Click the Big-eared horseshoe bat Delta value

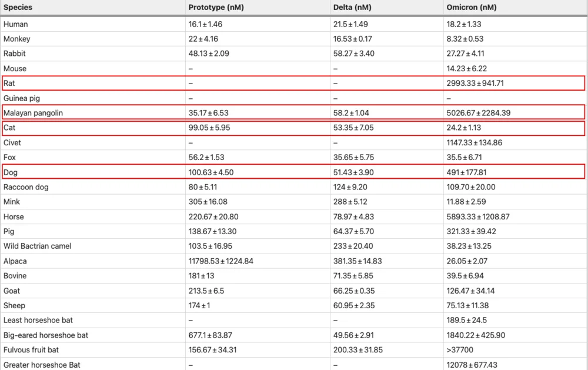pos(353,335)
